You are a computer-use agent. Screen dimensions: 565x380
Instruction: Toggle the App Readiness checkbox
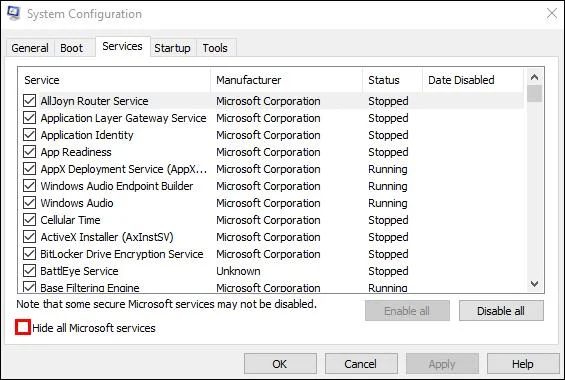click(30, 152)
